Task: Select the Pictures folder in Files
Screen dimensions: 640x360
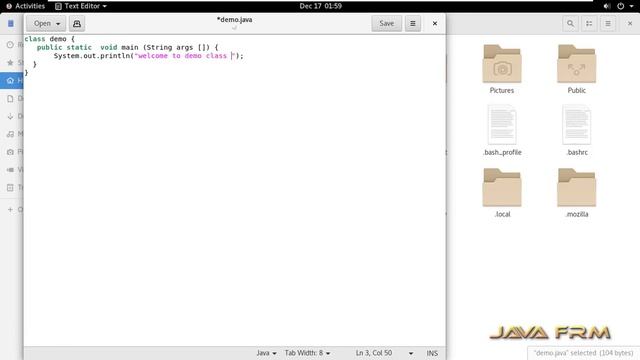Action: pos(502,69)
